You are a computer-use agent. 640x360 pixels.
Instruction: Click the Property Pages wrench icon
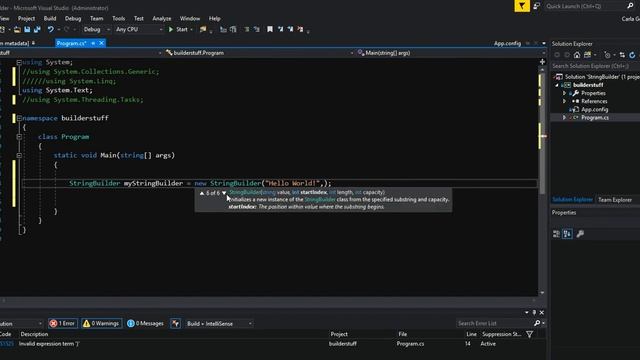pos(580,234)
